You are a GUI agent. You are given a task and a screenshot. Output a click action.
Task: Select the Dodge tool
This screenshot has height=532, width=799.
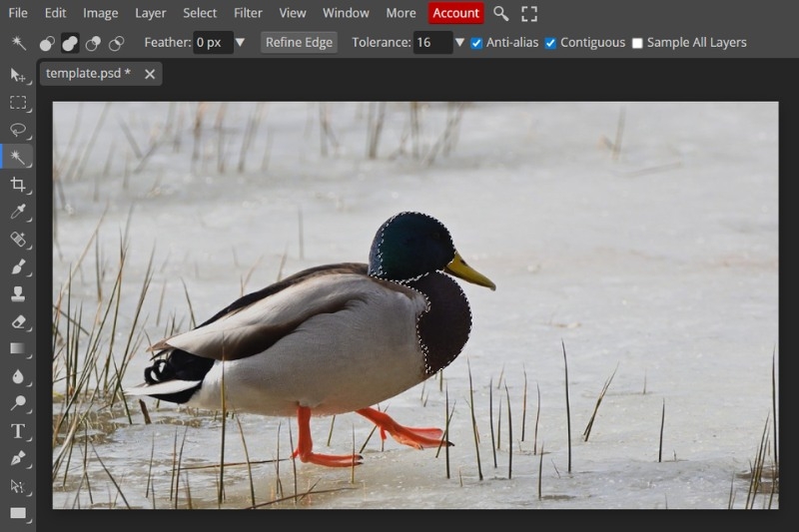pyautogui.click(x=18, y=403)
